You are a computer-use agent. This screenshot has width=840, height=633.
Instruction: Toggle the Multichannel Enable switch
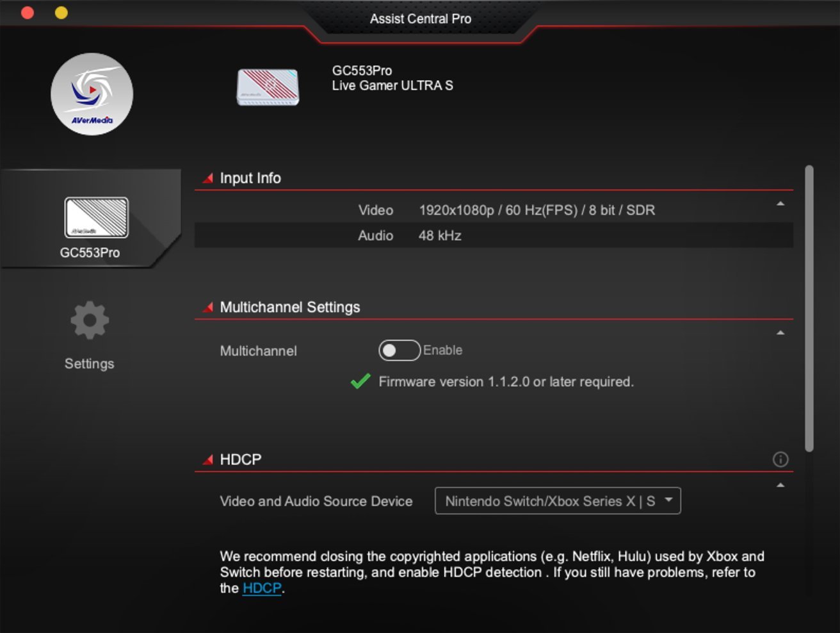click(399, 350)
